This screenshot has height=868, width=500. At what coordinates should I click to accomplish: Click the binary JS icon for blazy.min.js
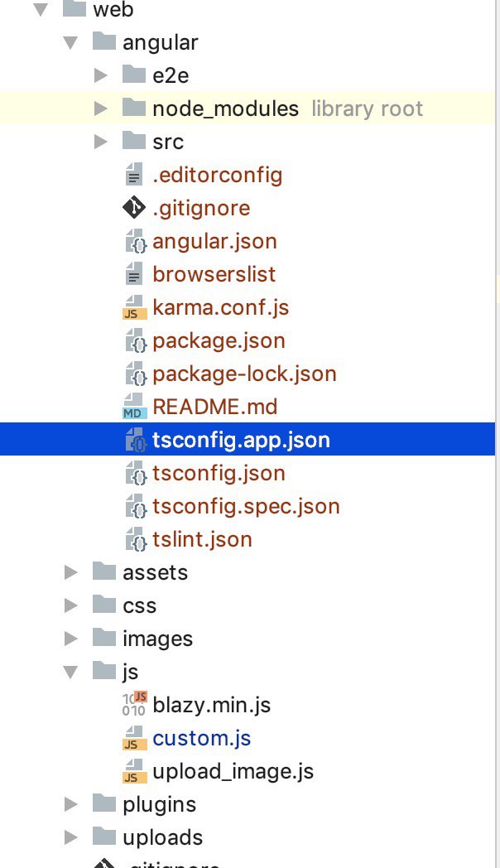pos(134,705)
